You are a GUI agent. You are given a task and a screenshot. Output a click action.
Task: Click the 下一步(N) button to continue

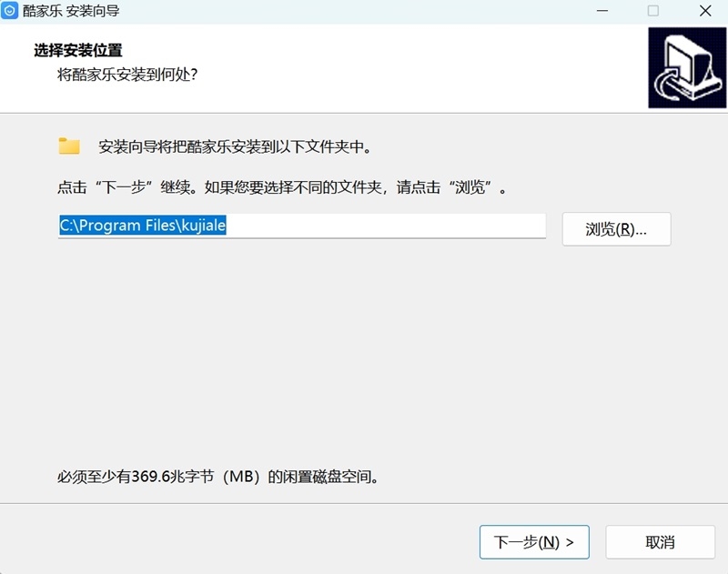[x=534, y=541]
